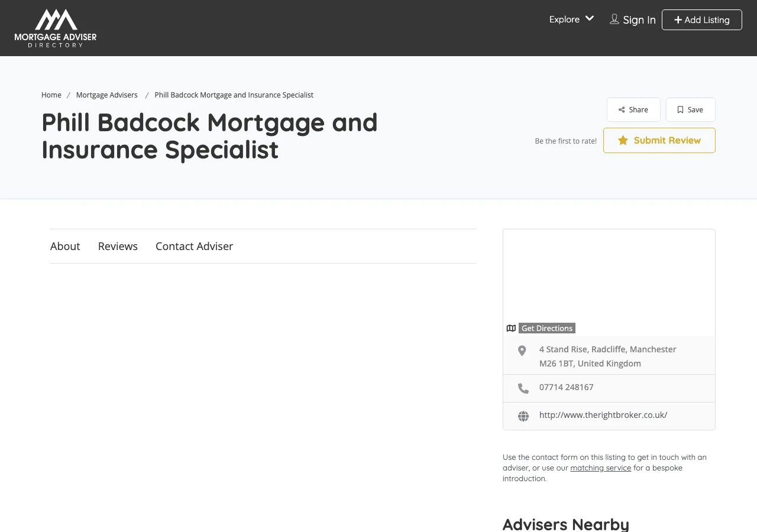This screenshot has width=757, height=532.
Task: Select the share icon on the Share button
Action: (x=622, y=109)
